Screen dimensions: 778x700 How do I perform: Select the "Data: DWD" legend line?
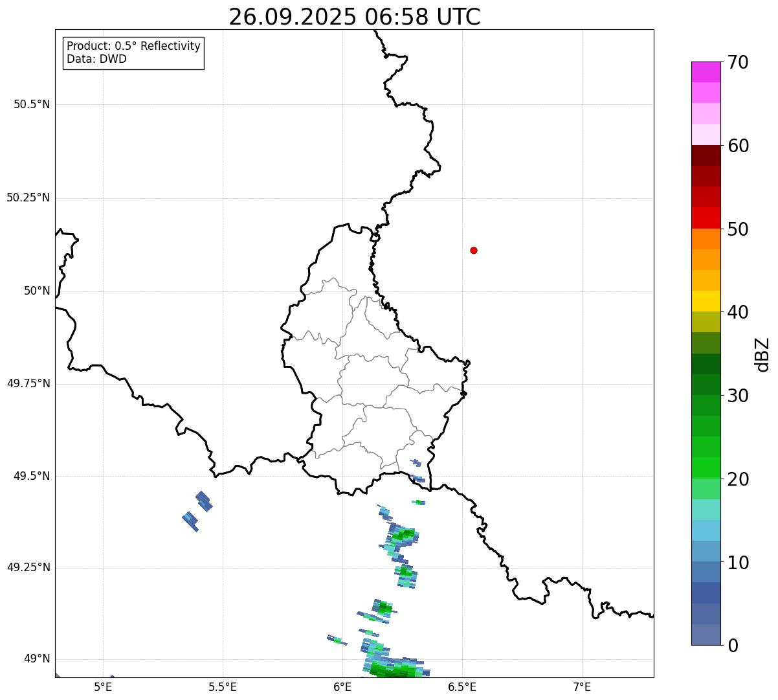click(x=96, y=59)
